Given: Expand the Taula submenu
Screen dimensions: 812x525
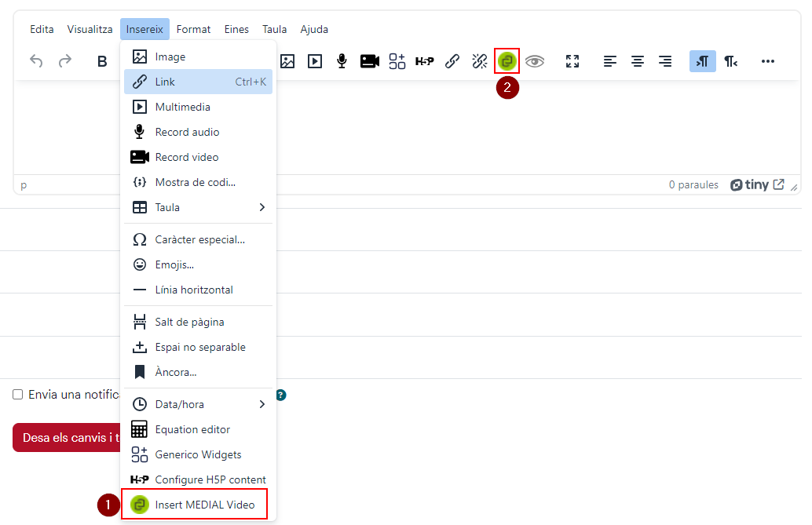Looking at the screenshot, I should 199,207.
